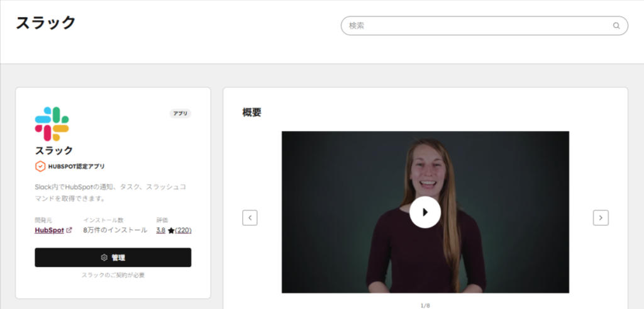The height and width of the screenshot is (309, 644).
Task: Click the スラック page title
Action: [45, 23]
